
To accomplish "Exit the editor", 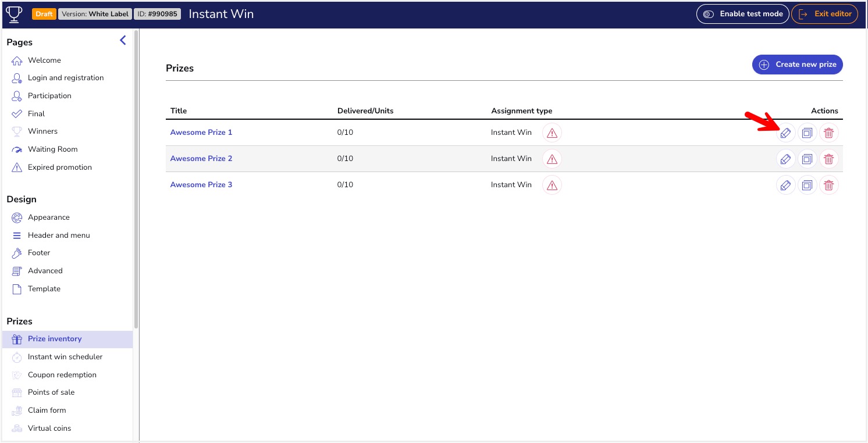I will click(824, 14).
